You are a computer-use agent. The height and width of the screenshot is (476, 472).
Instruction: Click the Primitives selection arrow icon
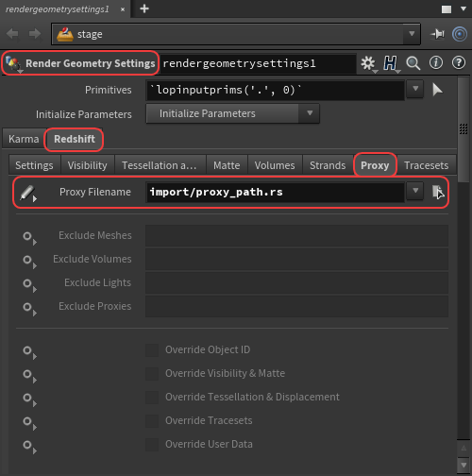click(x=437, y=90)
